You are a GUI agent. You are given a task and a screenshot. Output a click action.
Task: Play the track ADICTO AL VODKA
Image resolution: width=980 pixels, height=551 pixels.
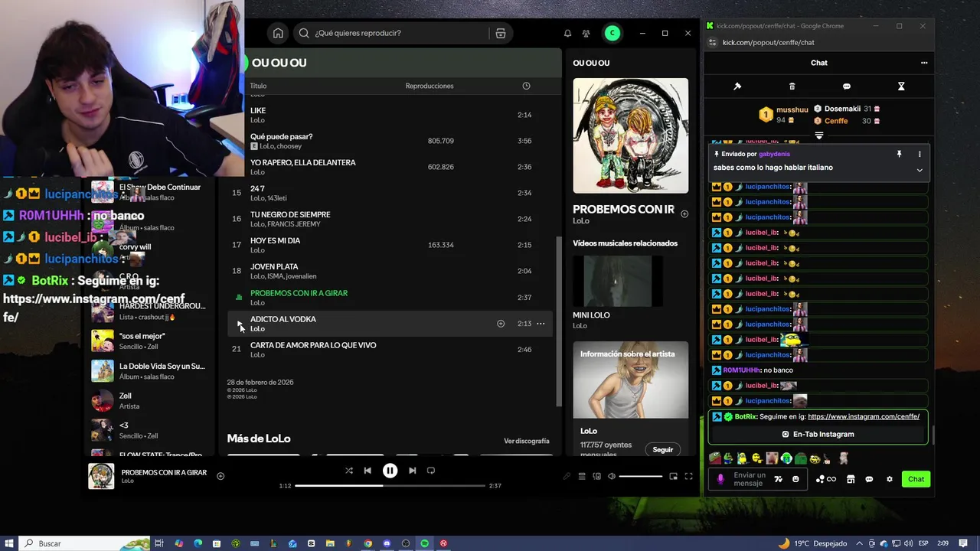[239, 324]
